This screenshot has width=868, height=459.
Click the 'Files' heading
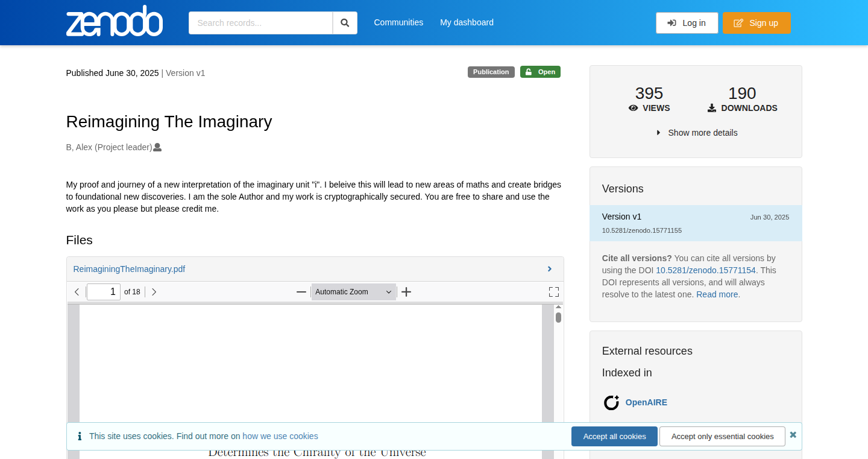80,240
